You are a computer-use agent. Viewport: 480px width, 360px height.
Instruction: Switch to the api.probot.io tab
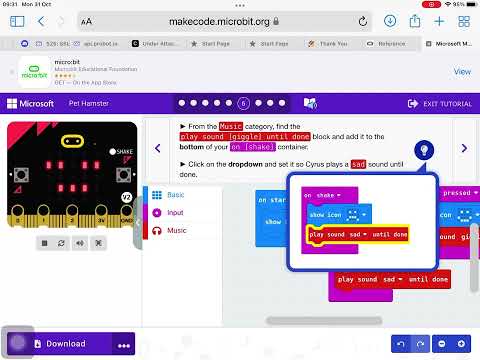tap(95, 44)
